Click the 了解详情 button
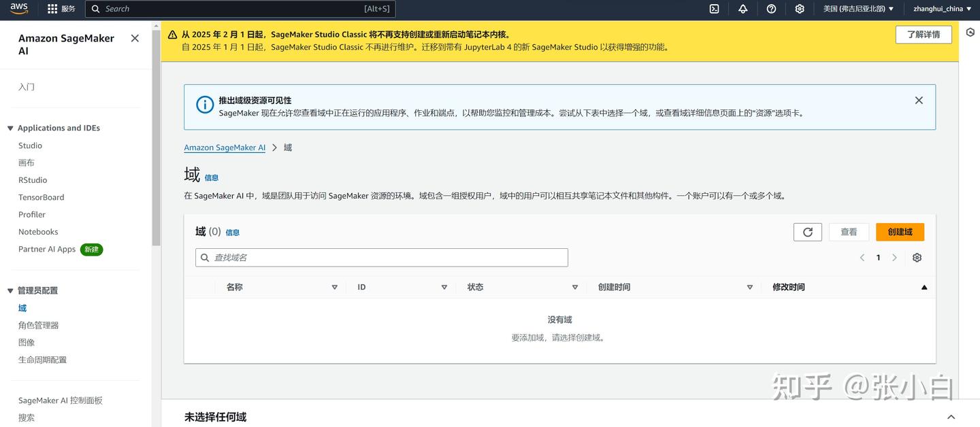The height and width of the screenshot is (427, 980). coord(924,35)
